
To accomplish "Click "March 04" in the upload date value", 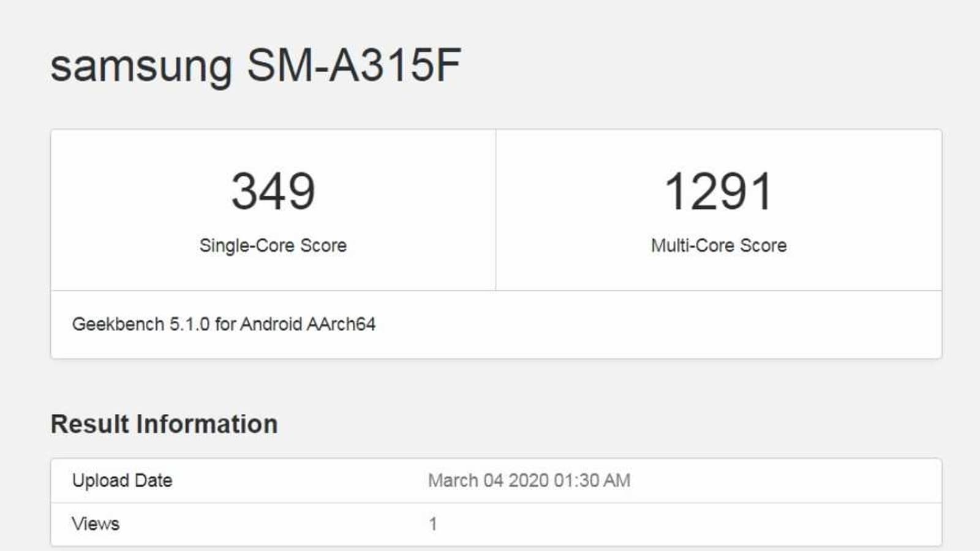I will pyautogui.click(x=465, y=481).
